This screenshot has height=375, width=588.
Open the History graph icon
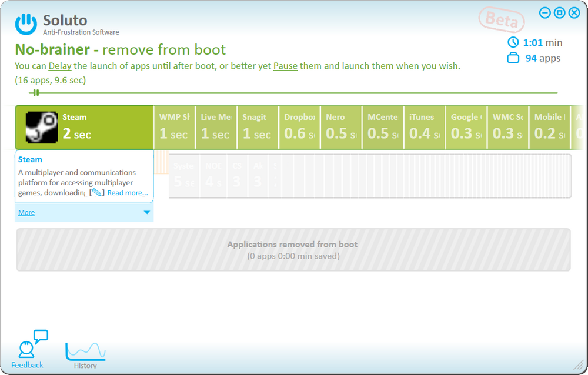coord(85,351)
